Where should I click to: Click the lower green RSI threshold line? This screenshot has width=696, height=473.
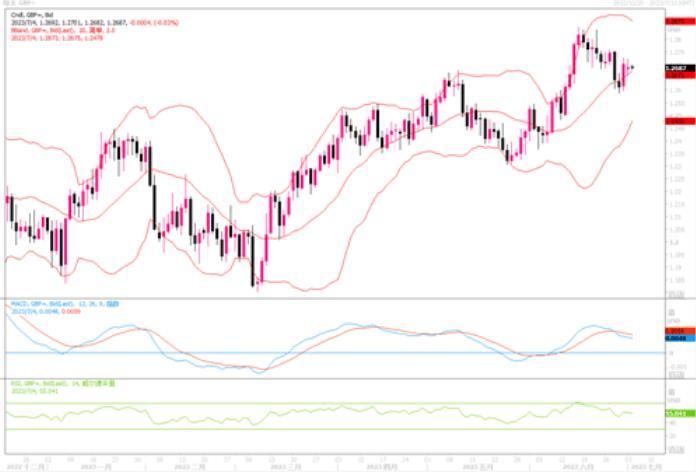pyautogui.click(x=300, y=430)
